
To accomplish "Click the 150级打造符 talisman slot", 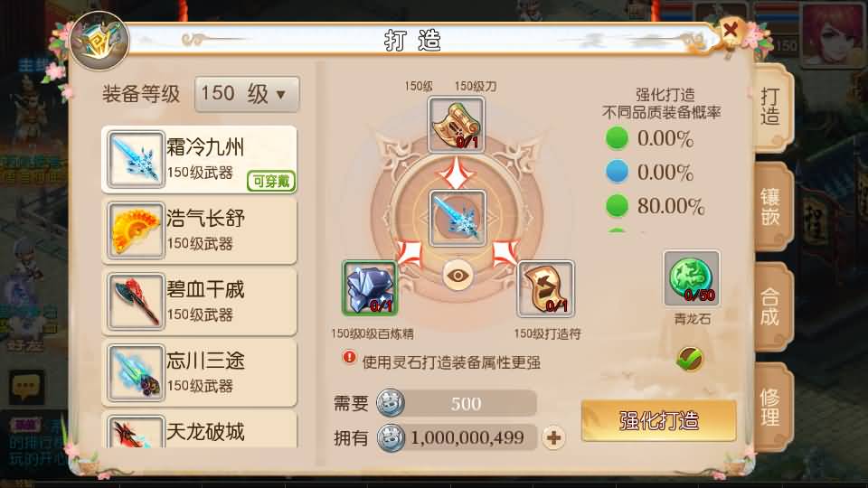I will coord(546,288).
